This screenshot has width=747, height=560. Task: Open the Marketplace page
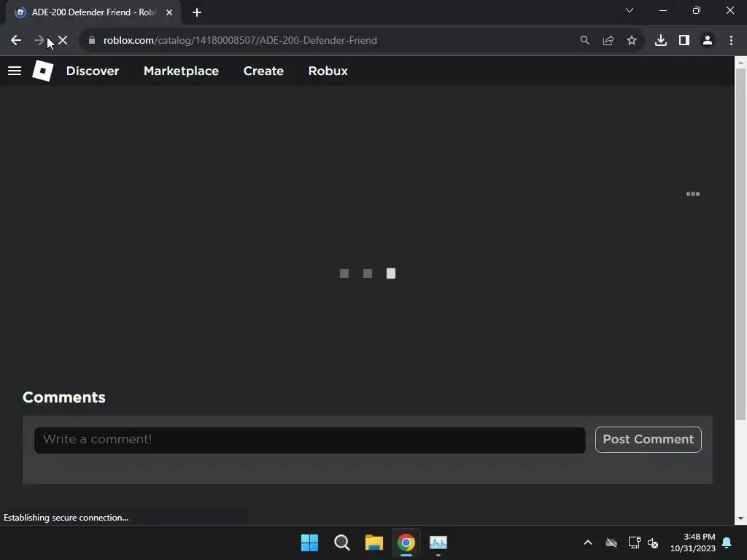[181, 71]
